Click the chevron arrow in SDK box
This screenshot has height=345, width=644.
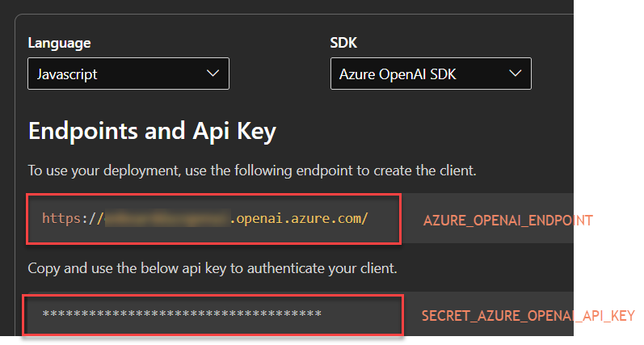(515, 73)
